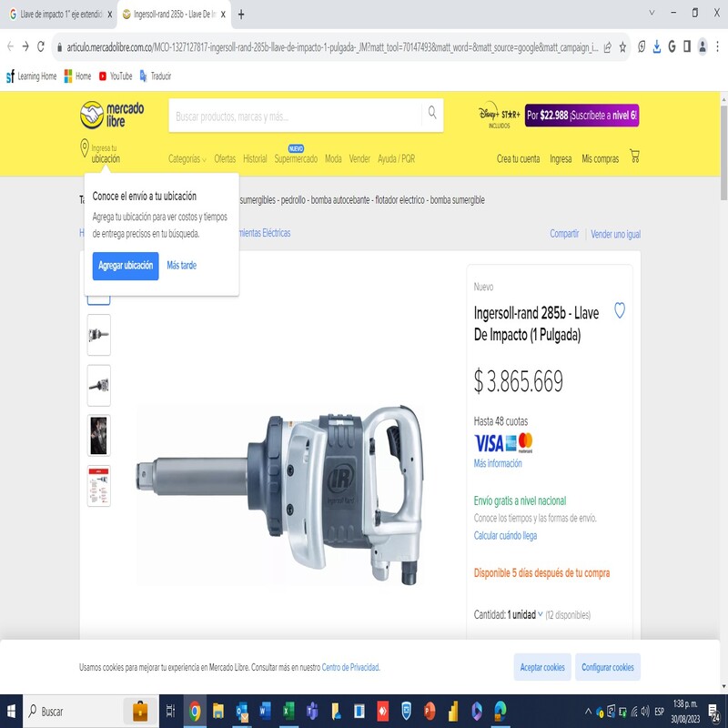Image resolution: width=728 pixels, height=728 pixels.
Task: Open the Windows Start menu
Action: coord(11,711)
